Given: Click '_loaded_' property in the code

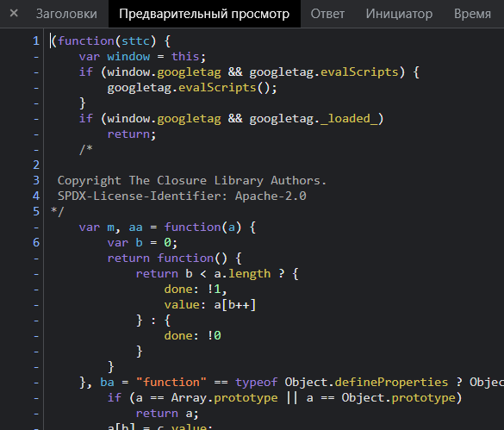Looking at the screenshot, I should click(349, 119).
